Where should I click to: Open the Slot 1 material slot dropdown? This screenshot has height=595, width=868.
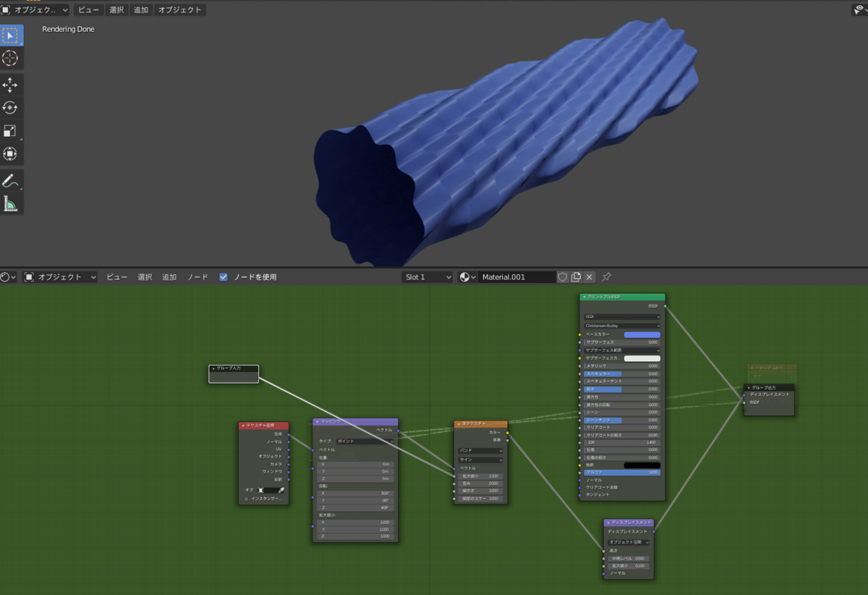pyautogui.click(x=427, y=277)
